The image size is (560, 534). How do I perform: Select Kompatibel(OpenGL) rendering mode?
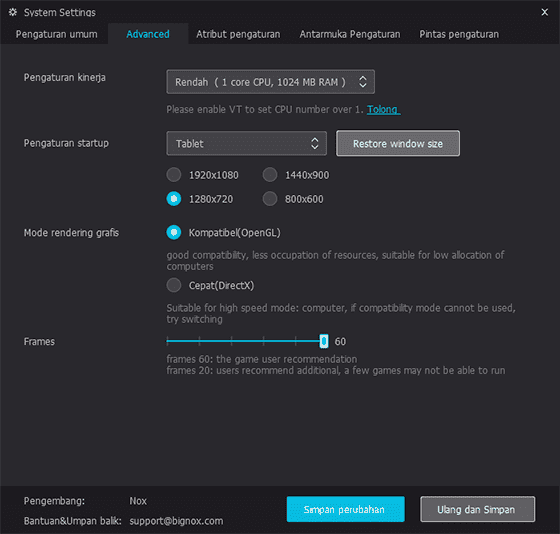pos(174,233)
